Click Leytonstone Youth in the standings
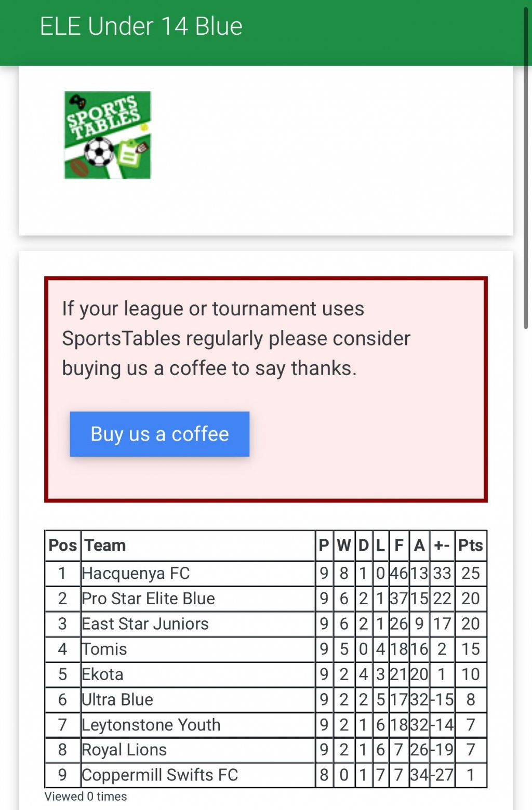This screenshot has height=810, width=532. [x=151, y=725]
